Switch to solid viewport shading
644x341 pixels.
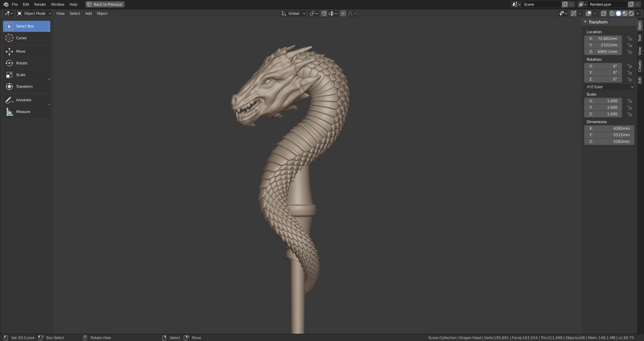coord(619,13)
